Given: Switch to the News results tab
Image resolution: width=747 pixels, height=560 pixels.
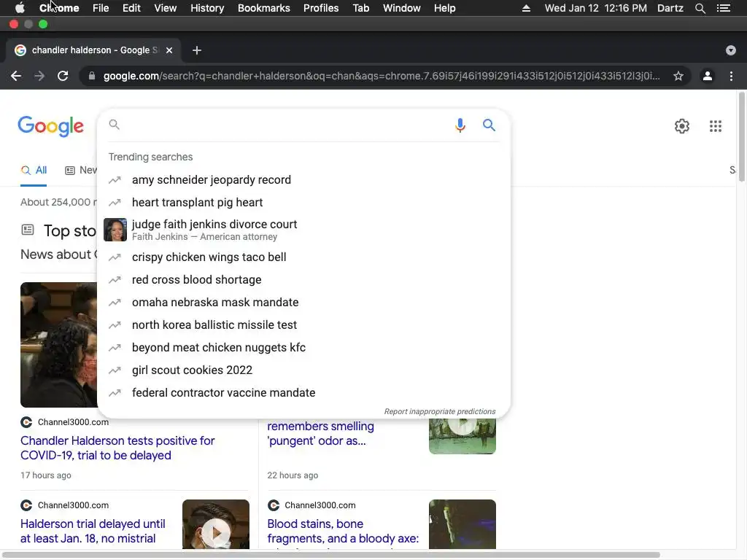Looking at the screenshot, I should click(x=81, y=171).
